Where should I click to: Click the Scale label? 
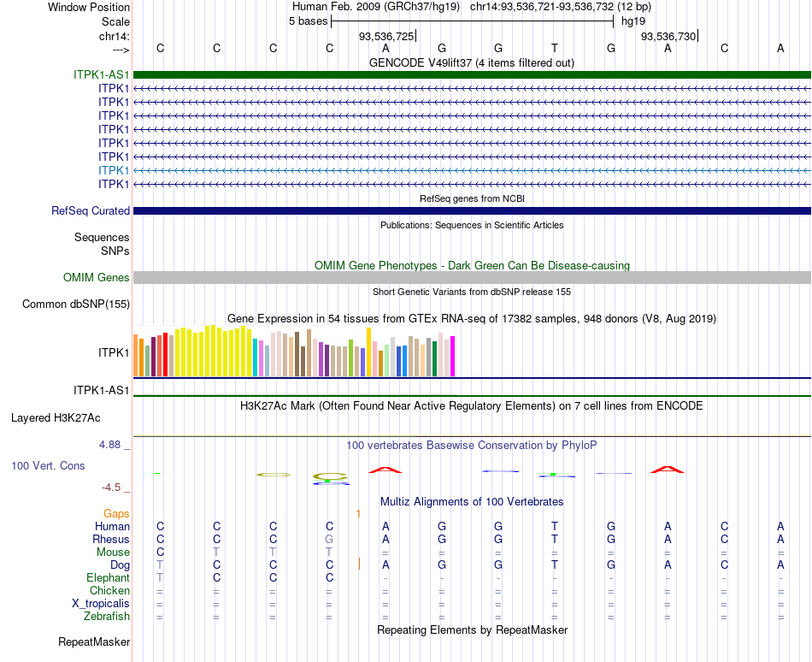[x=116, y=21]
